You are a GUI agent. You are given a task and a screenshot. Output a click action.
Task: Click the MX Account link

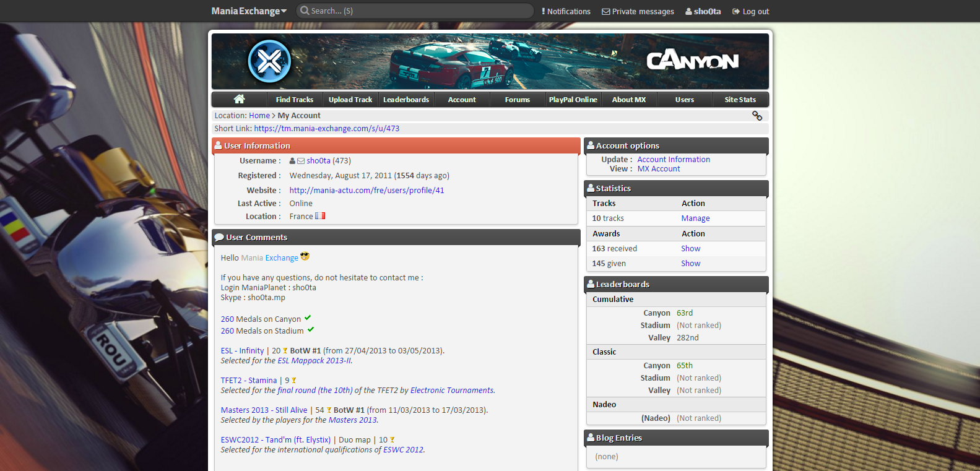coord(659,169)
